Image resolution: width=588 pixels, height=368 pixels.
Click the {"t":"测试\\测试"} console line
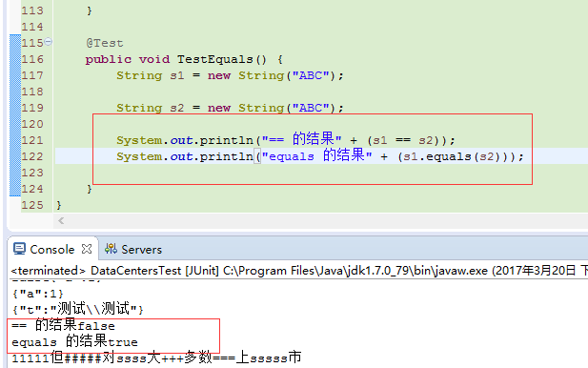tap(77, 309)
